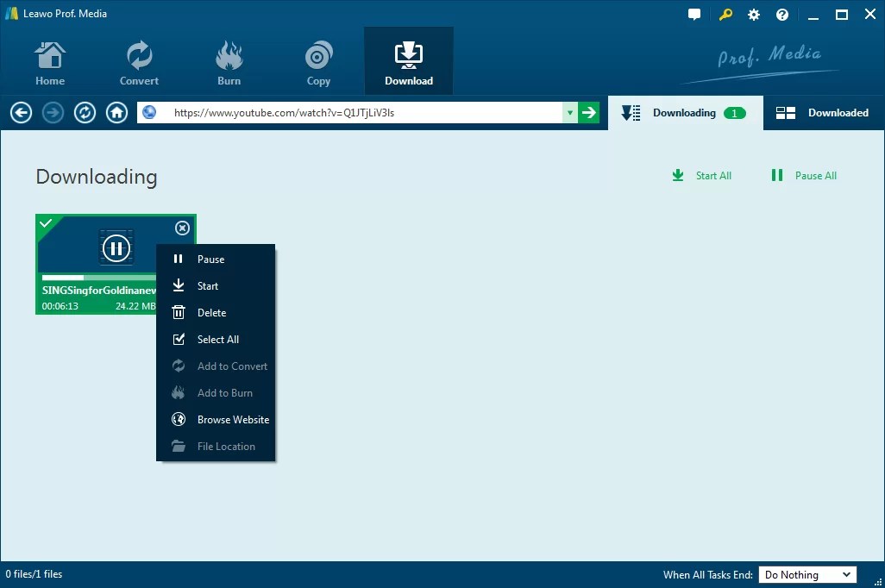
Task: Choose Add to Burn in context menu
Action: (216, 393)
